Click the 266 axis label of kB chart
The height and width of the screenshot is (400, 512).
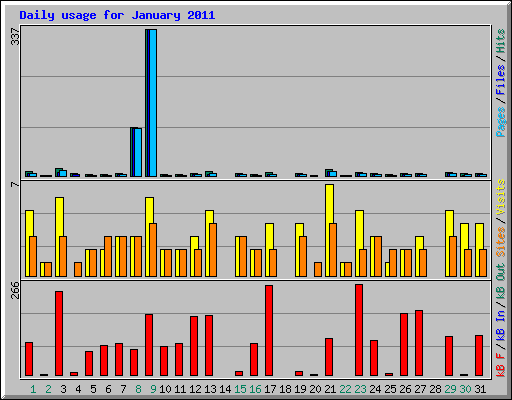(x=15, y=290)
